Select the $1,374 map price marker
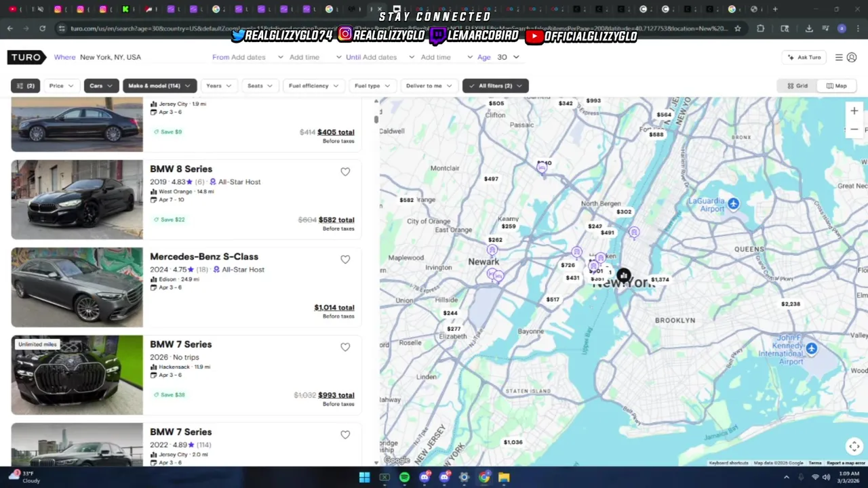This screenshot has height=488, width=868. [660, 279]
